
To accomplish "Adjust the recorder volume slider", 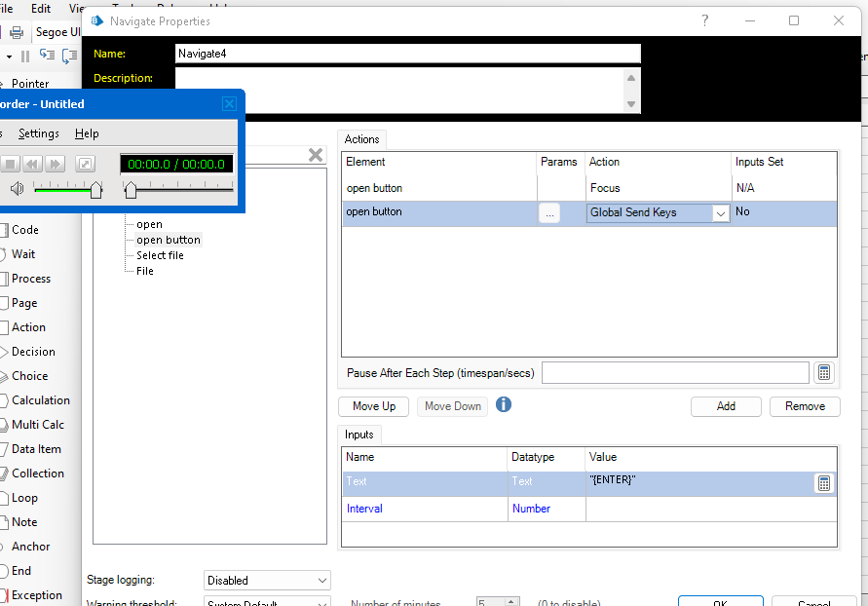I will [x=95, y=189].
